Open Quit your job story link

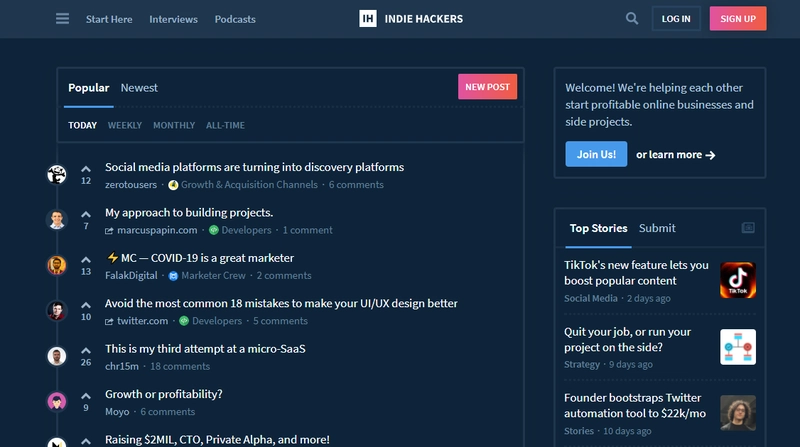point(628,339)
